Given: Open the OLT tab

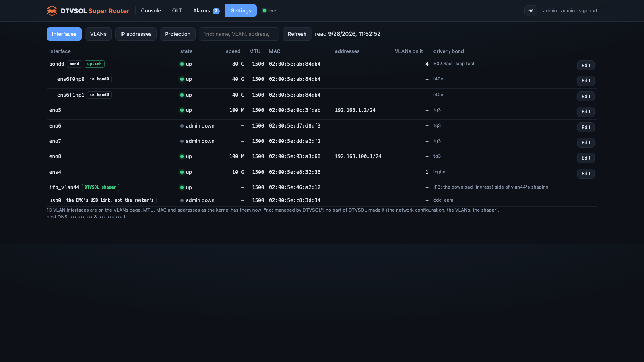Looking at the screenshot, I should (x=177, y=11).
